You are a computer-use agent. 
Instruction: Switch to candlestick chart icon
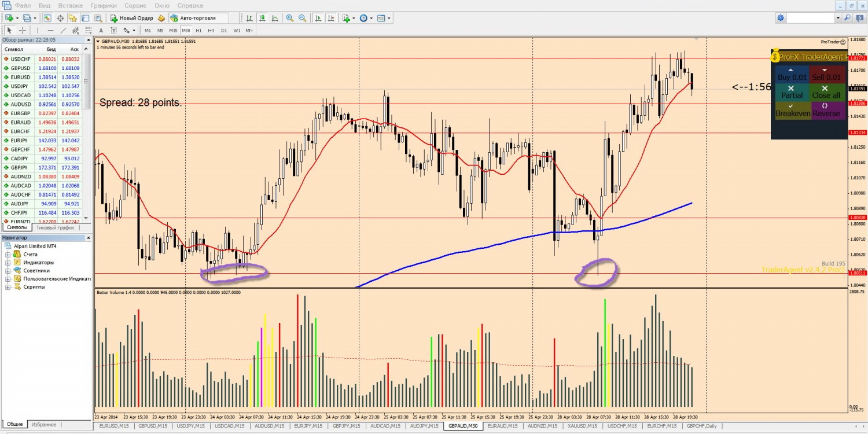point(262,18)
